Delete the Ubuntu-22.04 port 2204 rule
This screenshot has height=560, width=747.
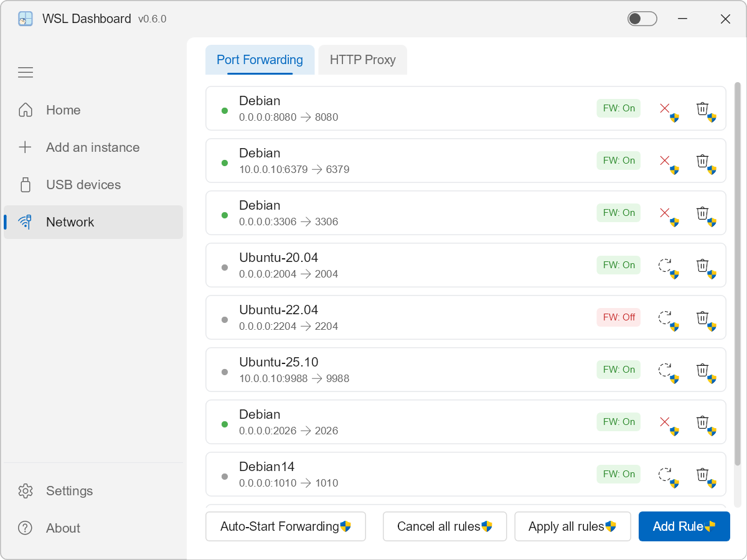pyautogui.click(x=703, y=318)
